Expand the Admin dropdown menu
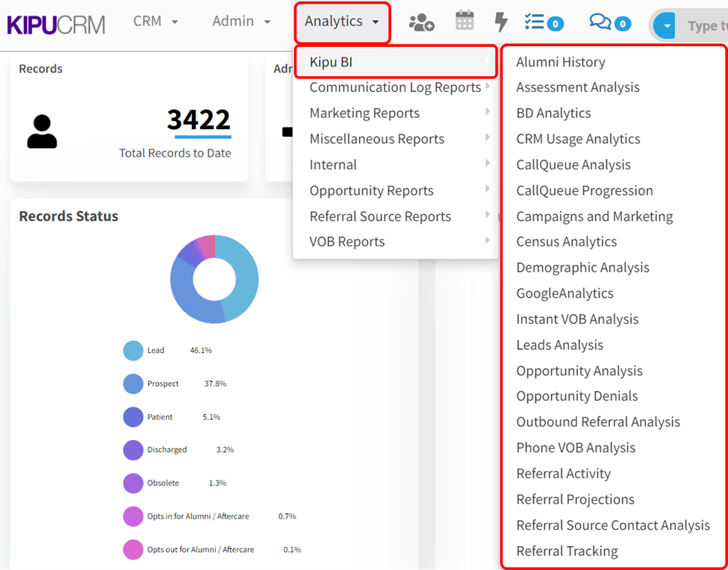The image size is (728, 570). coord(241,22)
